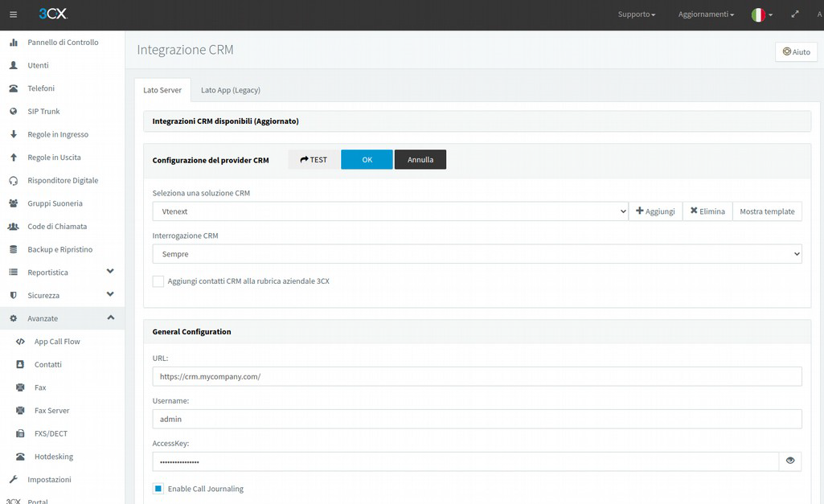This screenshot has height=504, width=824.
Task: Click the Code di Chiamata people icon
Action: [x=13, y=227]
